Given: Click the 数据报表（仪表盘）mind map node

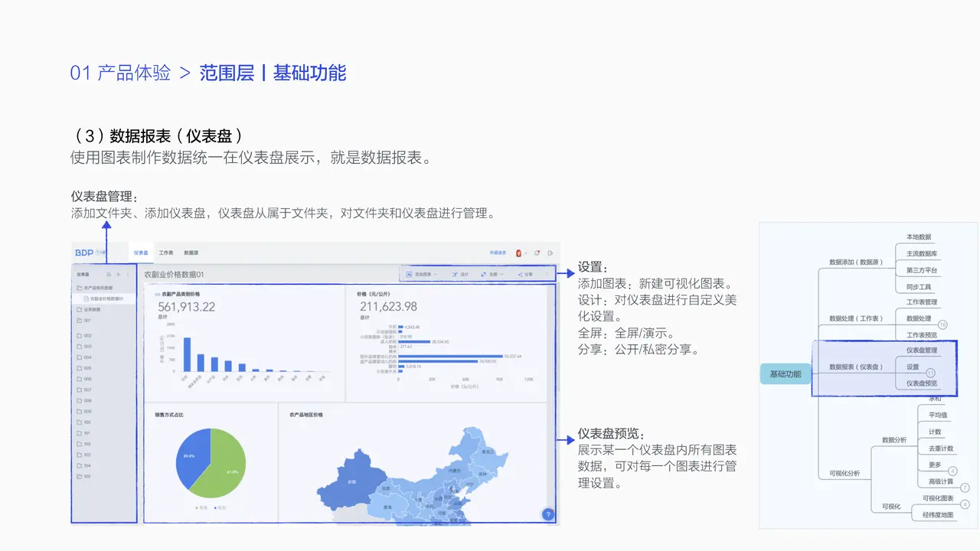Looking at the screenshot, I should 856,367.
